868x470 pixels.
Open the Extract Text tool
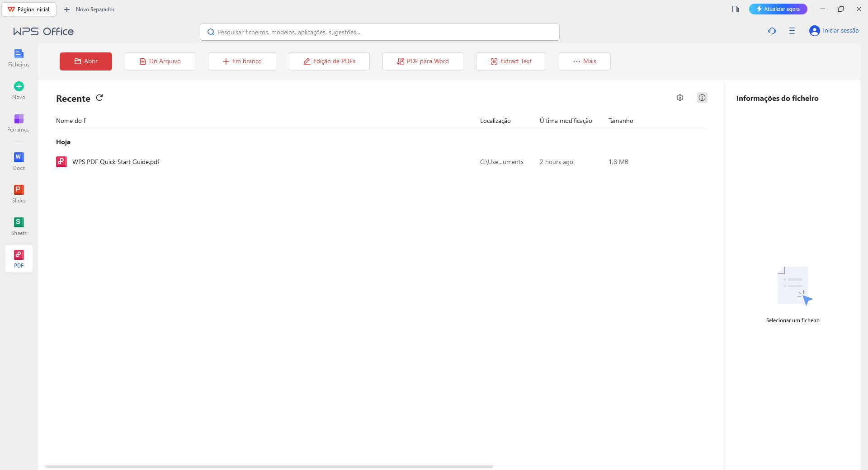pos(511,61)
